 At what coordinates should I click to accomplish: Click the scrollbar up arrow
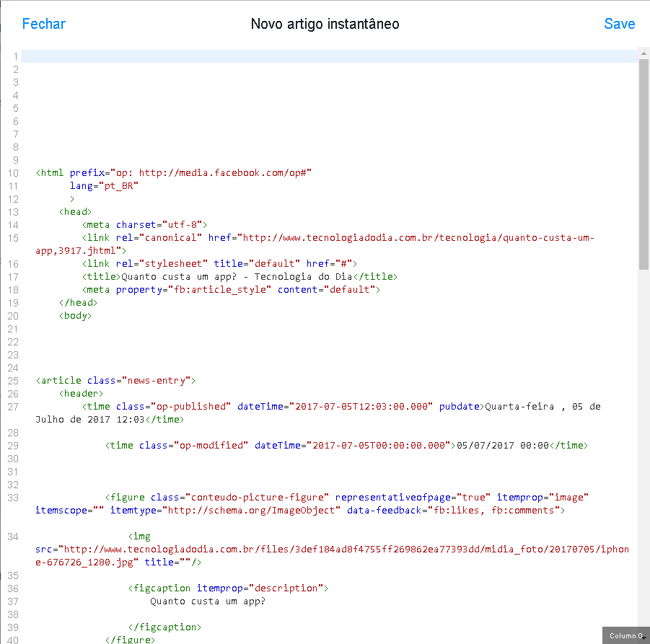click(644, 53)
